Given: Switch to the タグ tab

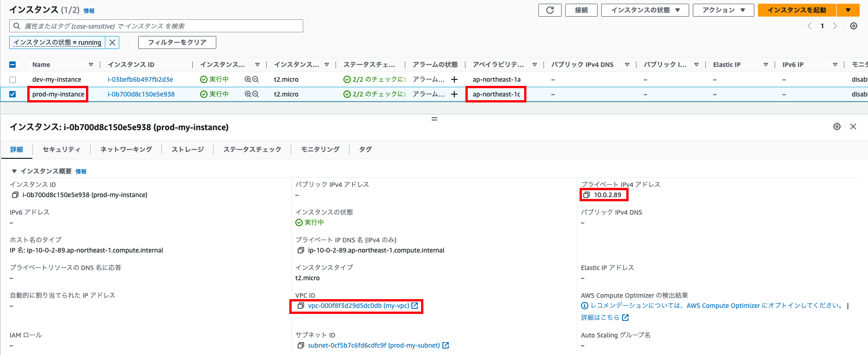Looking at the screenshot, I should 366,150.
